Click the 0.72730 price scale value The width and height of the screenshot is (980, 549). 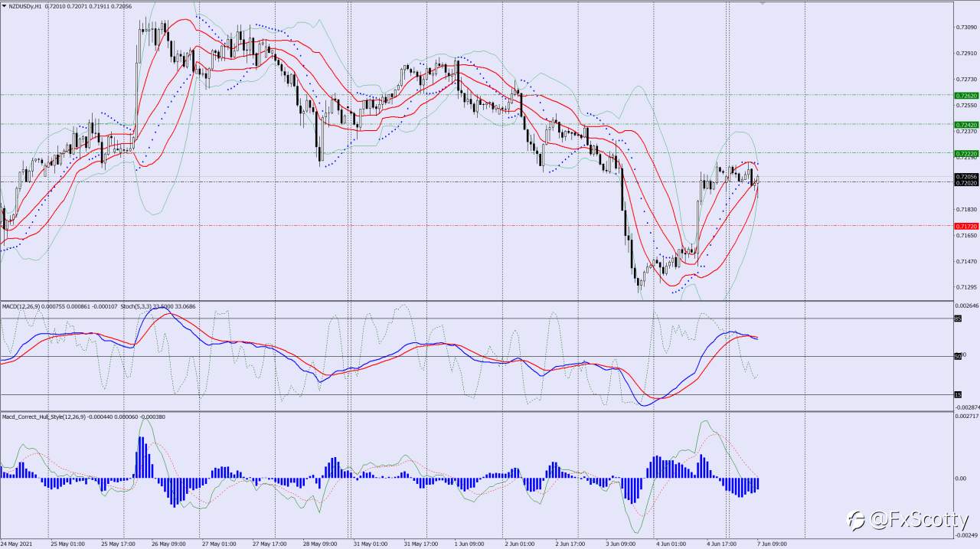click(966, 80)
